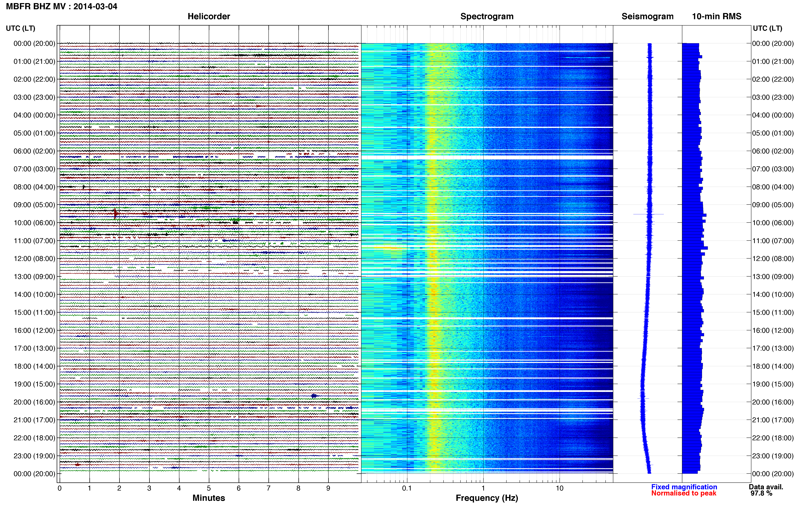Image resolution: width=812 pixels, height=508 pixels.
Task: Click '14:00 (10:00)' label next to the RMS panel
Action: [x=773, y=295]
